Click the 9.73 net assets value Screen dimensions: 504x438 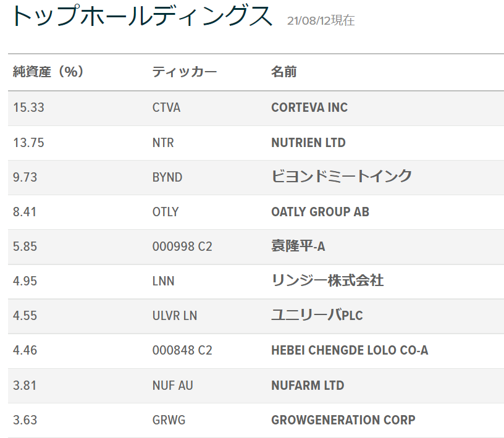[25, 177]
